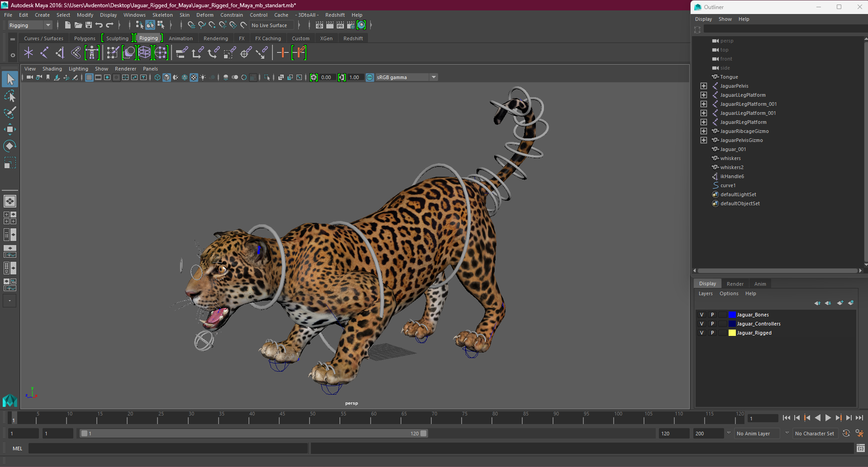This screenshot has width=868, height=467.
Task: Open the IPR render icon
Action: [340, 25]
